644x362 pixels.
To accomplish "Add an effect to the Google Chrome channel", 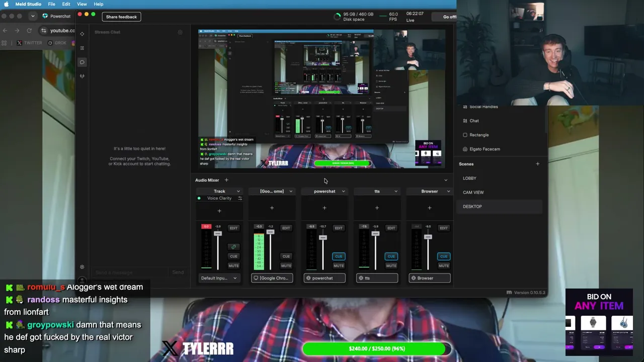I will (272, 208).
